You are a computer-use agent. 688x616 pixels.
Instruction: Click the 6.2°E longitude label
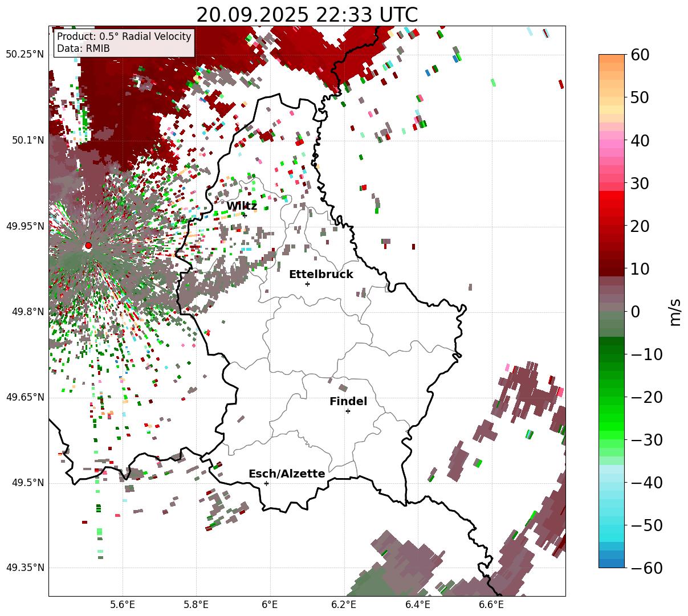(344, 605)
